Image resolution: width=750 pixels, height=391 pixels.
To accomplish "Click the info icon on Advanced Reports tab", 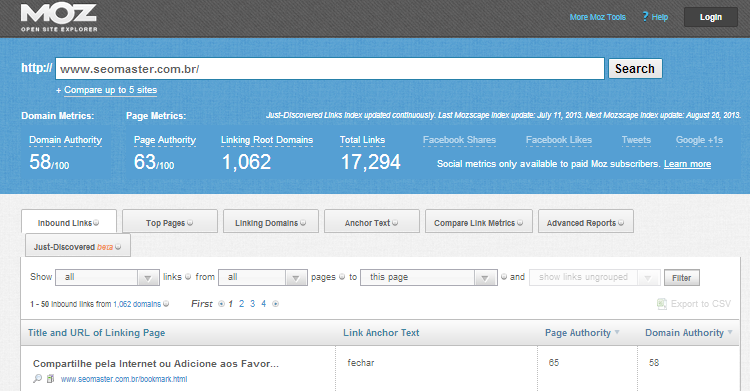I will click(x=621, y=223).
